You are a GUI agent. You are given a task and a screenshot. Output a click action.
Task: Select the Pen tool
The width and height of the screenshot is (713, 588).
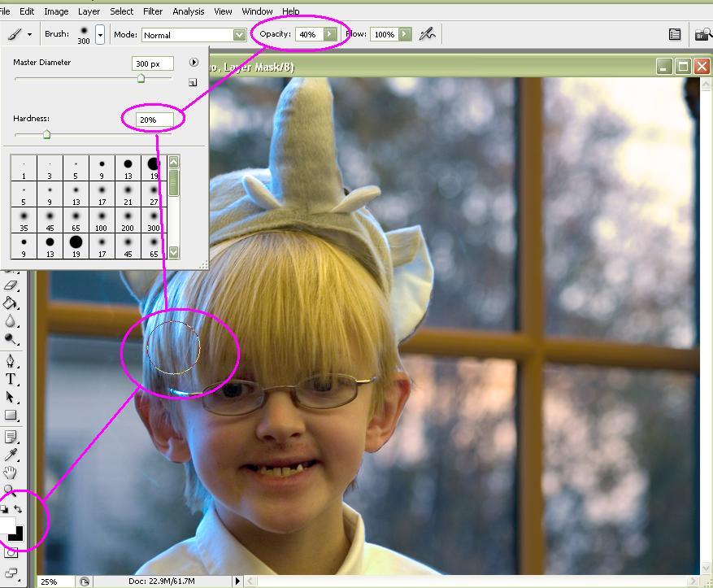click(11, 360)
